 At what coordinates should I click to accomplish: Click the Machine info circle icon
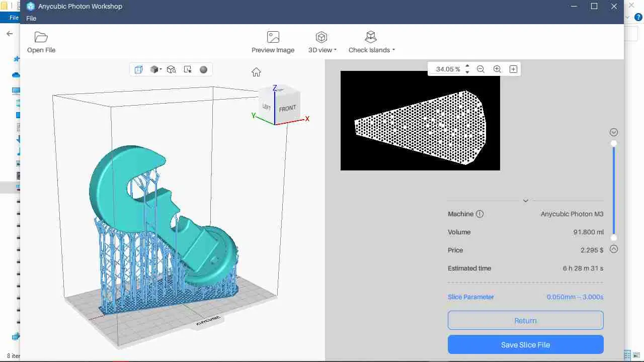coord(479,214)
